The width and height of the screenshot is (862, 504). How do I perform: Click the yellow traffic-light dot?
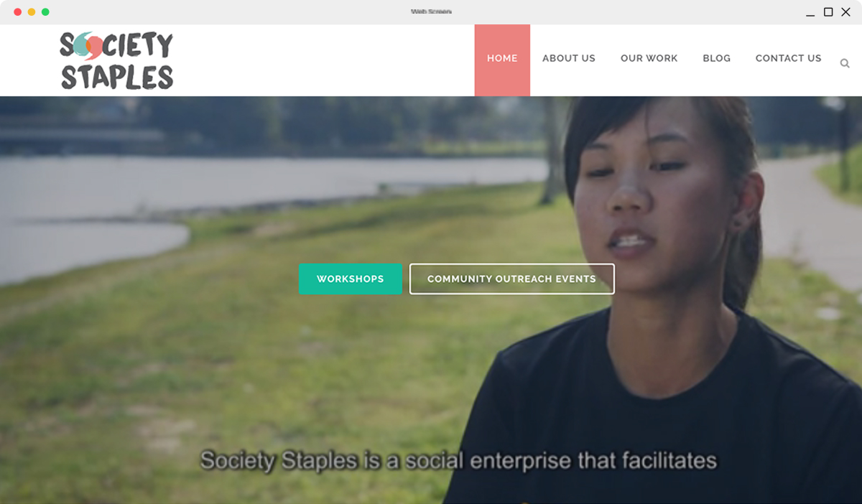click(x=32, y=12)
